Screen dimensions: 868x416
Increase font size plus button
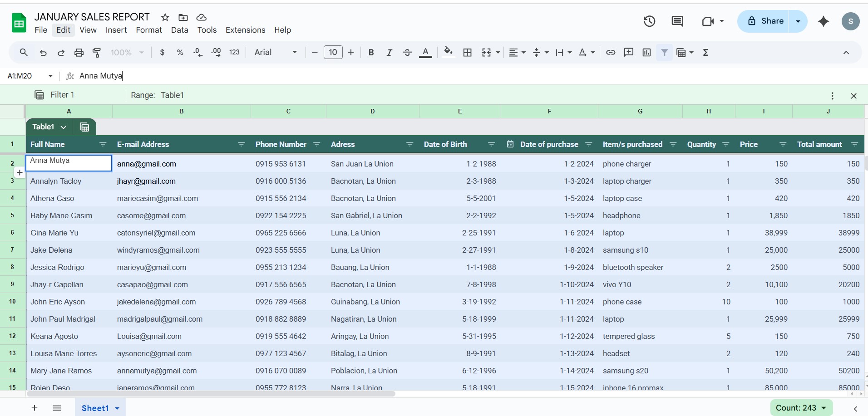[x=351, y=53]
